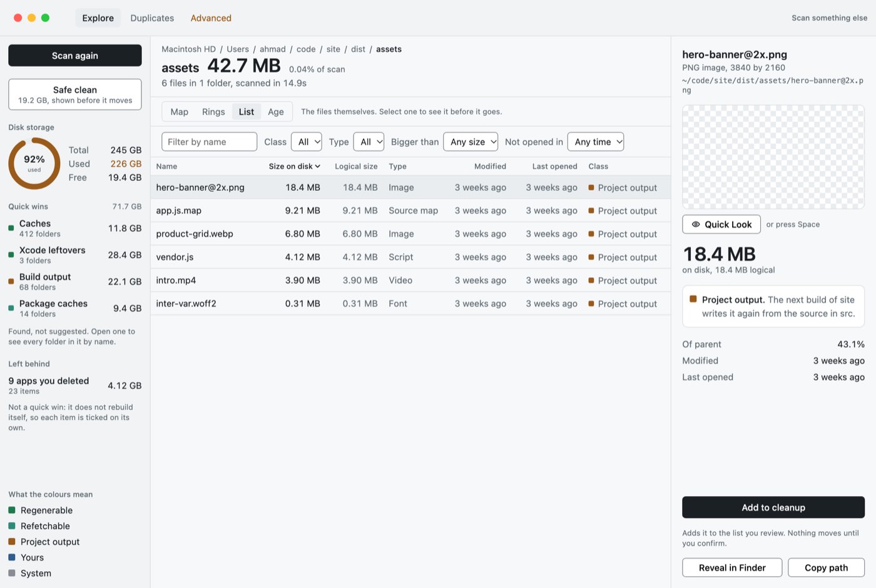Select the Age view

(276, 112)
